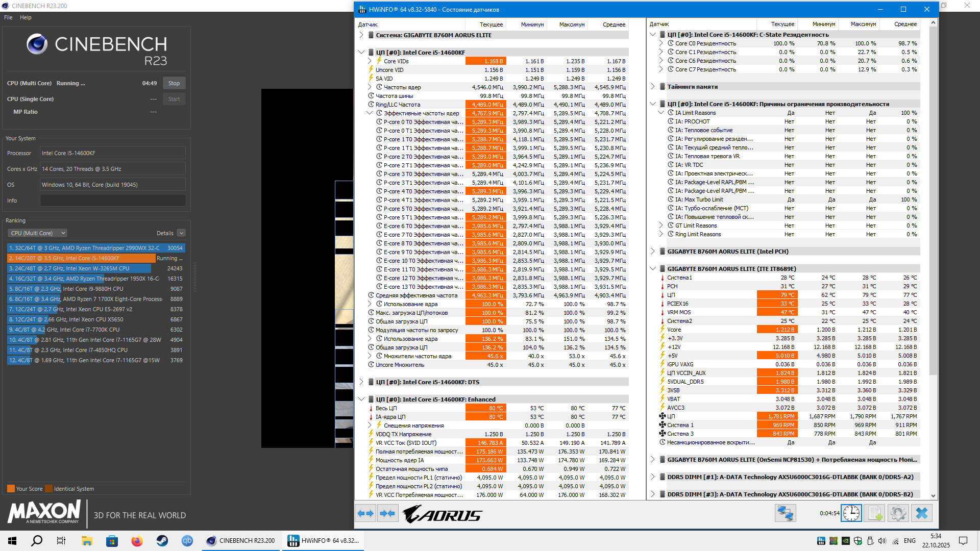Stop the running CPU Multi Core test
The height and width of the screenshot is (551, 980).
(x=174, y=83)
